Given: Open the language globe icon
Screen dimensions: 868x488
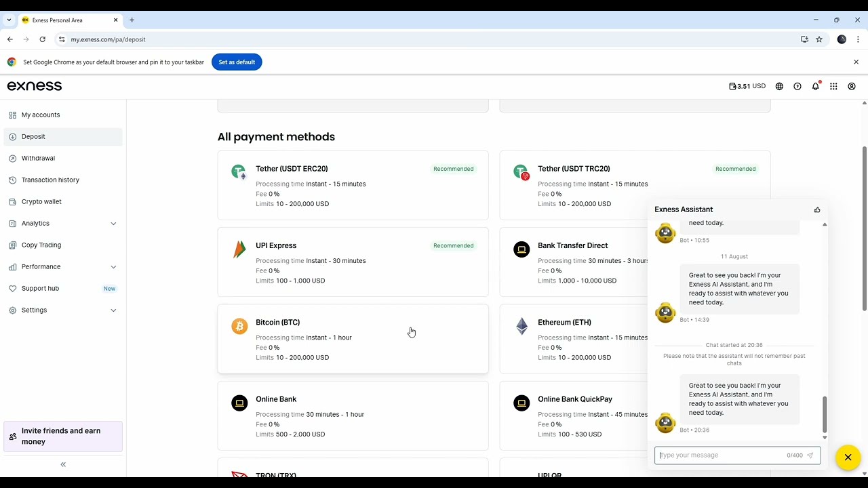Looking at the screenshot, I should click(779, 87).
